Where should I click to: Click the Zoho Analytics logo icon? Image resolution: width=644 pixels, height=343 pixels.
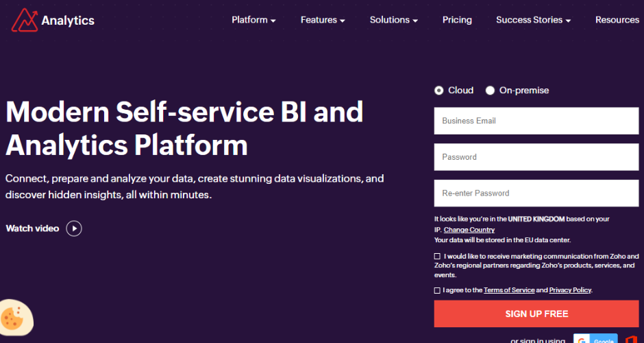25,20
